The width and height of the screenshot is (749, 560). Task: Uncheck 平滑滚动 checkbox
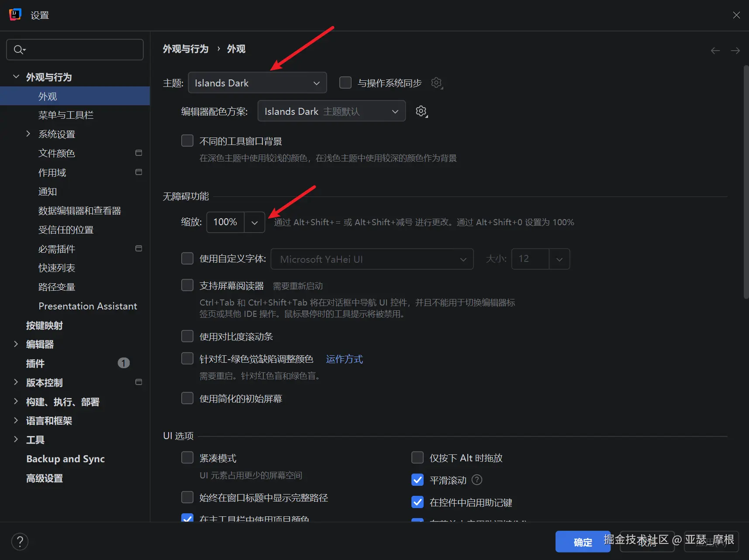click(x=418, y=480)
